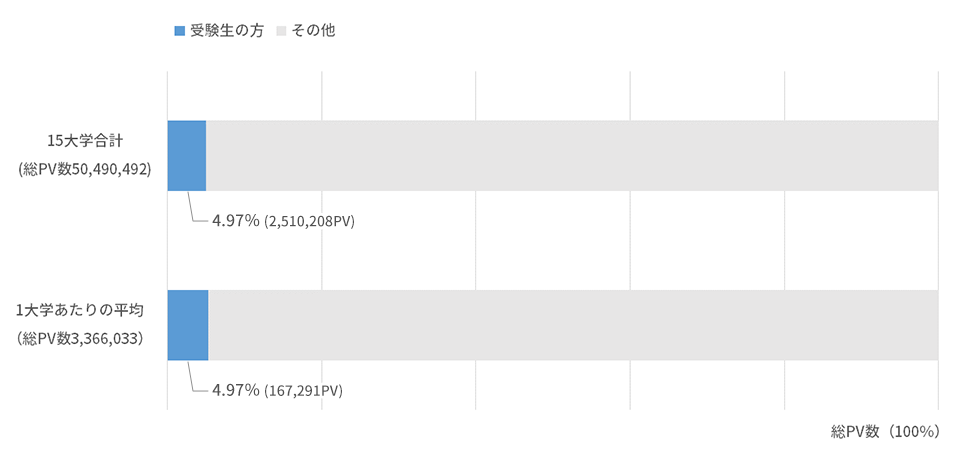
Task: Click the gray その他 legend swatch
Action: click(282, 31)
